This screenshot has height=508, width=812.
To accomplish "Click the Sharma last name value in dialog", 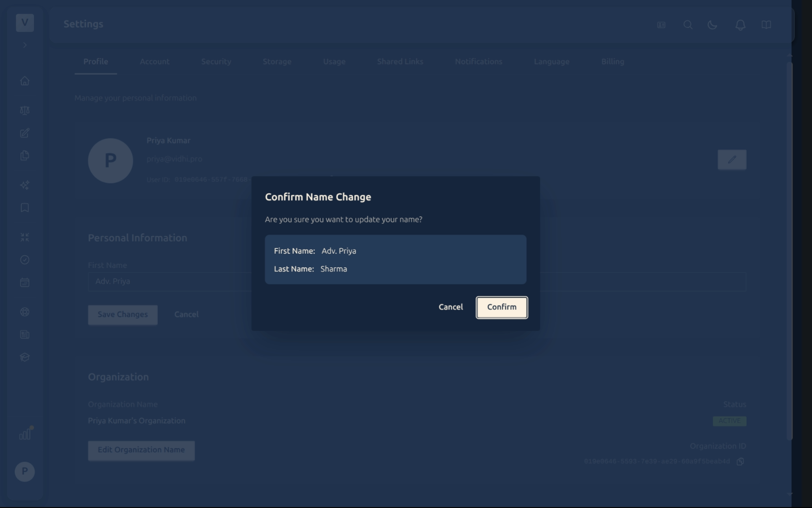I will coord(334,269).
